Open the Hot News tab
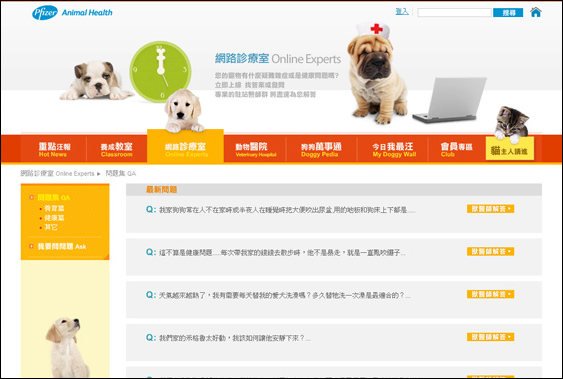 point(54,149)
